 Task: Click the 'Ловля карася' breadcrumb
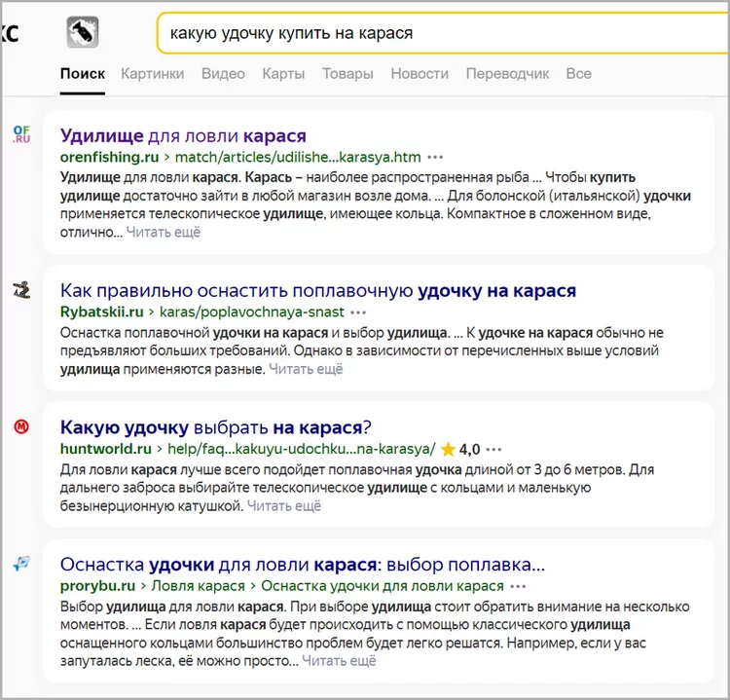(199, 586)
